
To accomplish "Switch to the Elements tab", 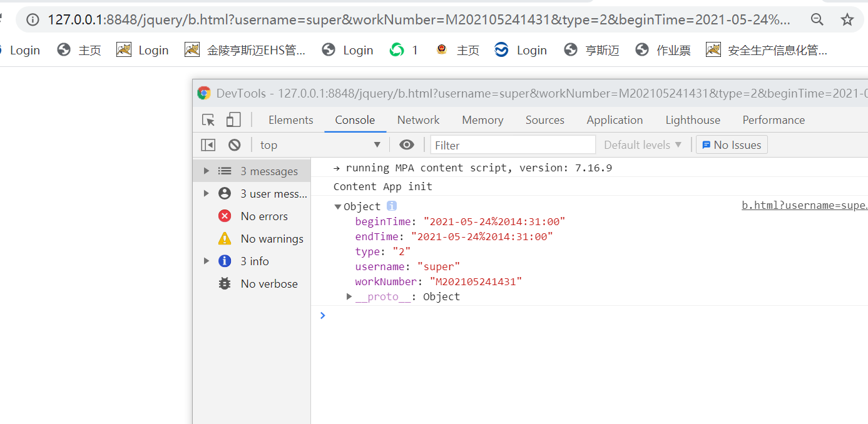I will [291, 120].
